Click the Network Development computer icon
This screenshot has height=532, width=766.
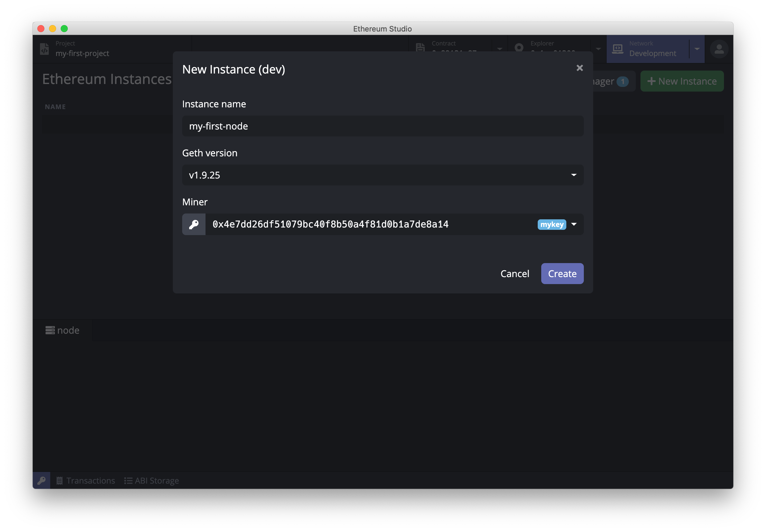(x=617, y=49)
